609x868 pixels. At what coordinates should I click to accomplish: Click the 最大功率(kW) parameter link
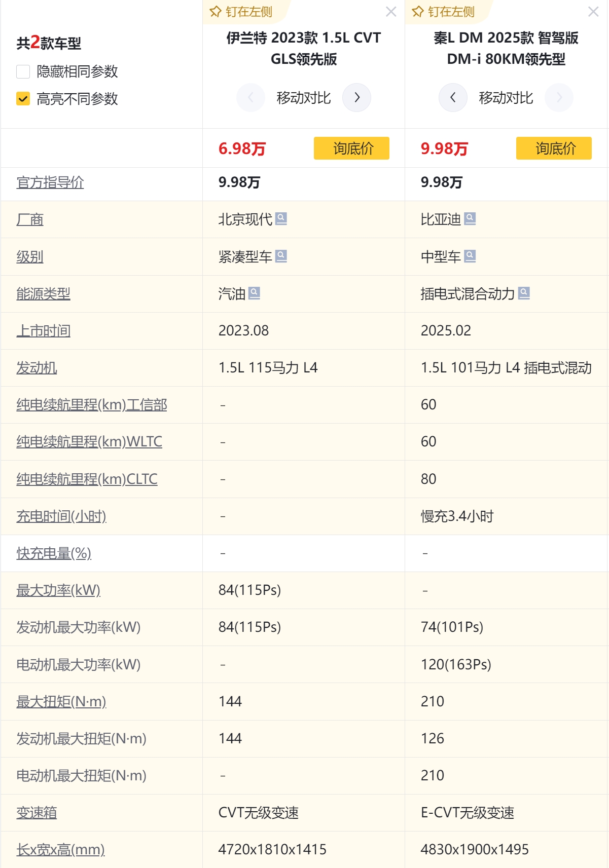tap(58, 590)
